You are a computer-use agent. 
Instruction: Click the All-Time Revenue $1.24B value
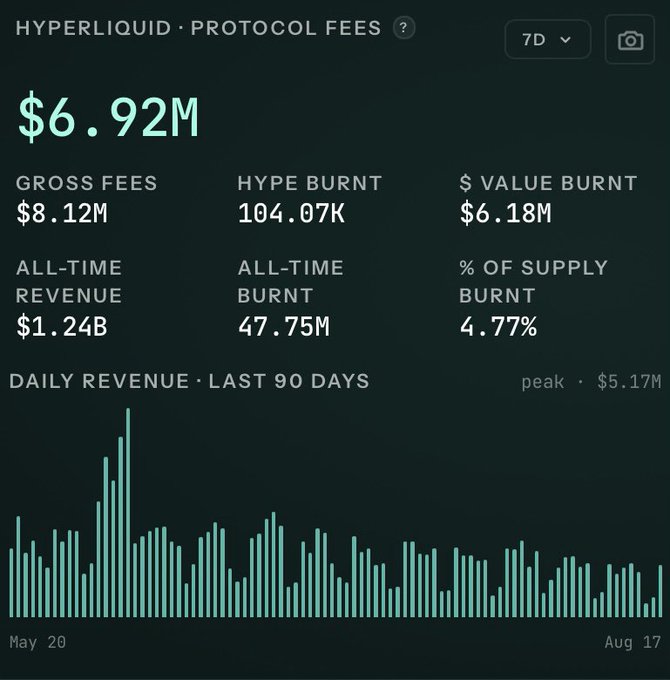click(x=62, y=326)
